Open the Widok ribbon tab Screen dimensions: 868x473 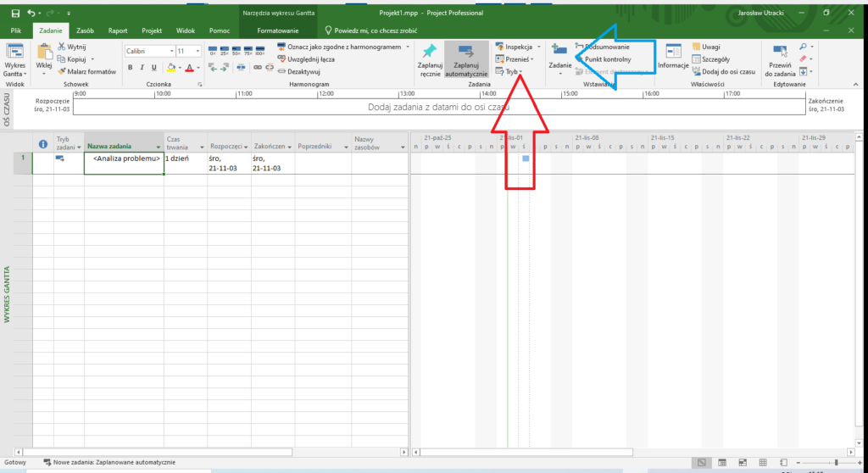[x=185, y=30]
